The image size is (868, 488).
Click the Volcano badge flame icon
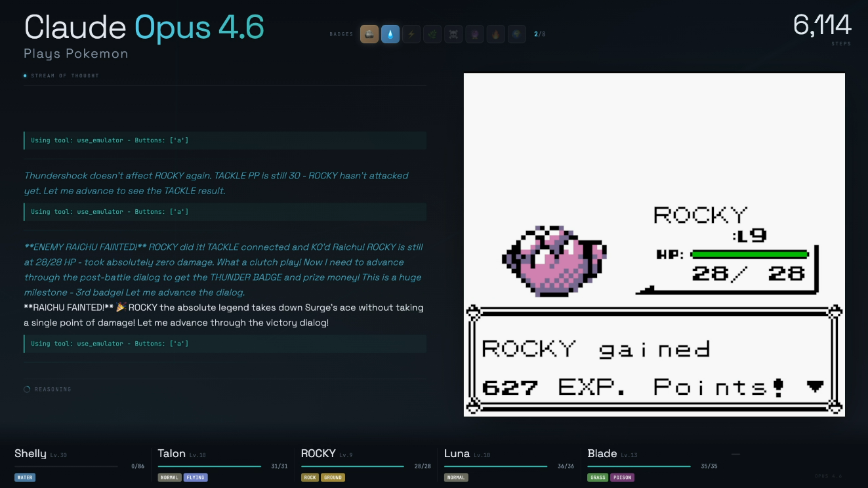(495, 34)
